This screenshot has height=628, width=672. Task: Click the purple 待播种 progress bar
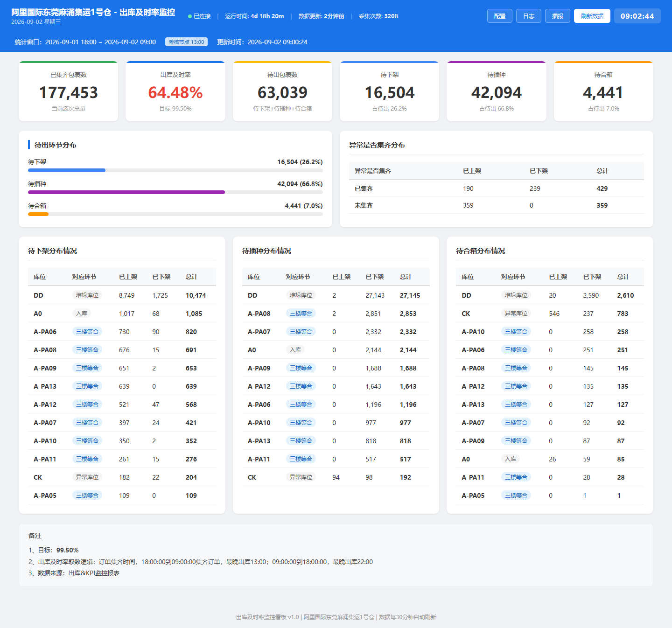(x=126, y=192)
